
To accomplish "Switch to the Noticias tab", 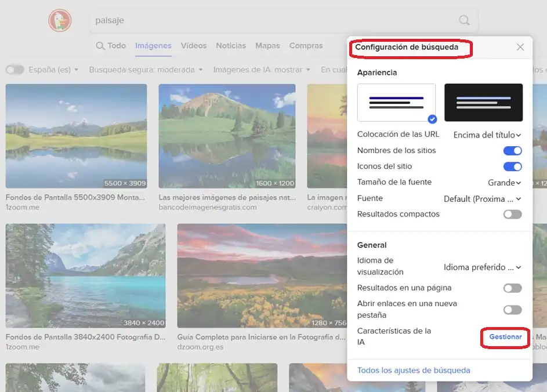I will click(230, 45).
